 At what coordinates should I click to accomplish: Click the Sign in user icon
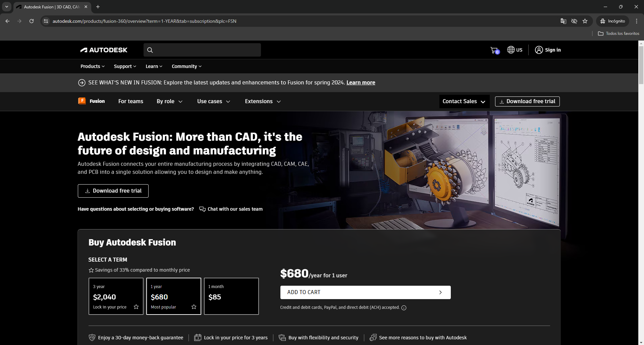539,50
